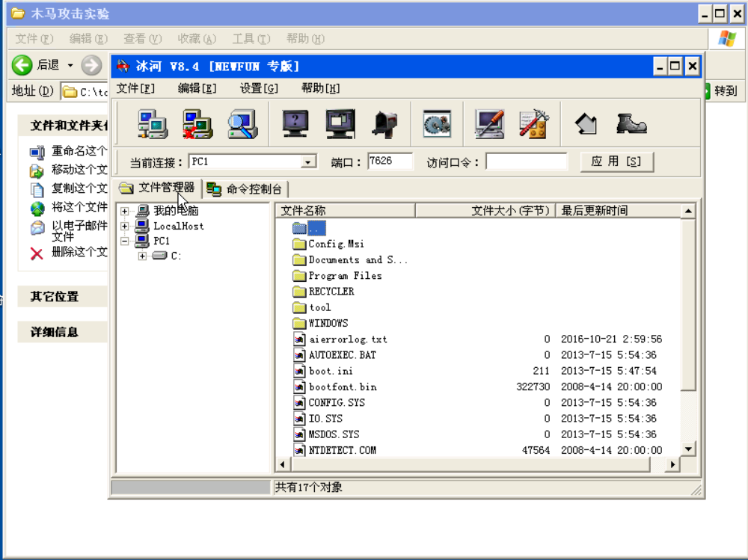Click the horizontal scroll left arrow

[x=283, y=464]
